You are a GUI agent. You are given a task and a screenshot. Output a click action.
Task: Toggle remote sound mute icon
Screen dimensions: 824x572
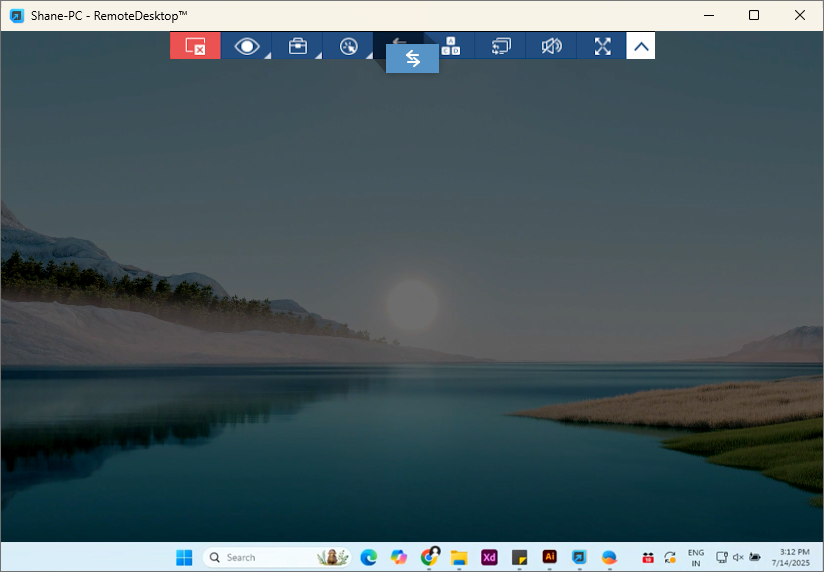[x=552, y=46]
